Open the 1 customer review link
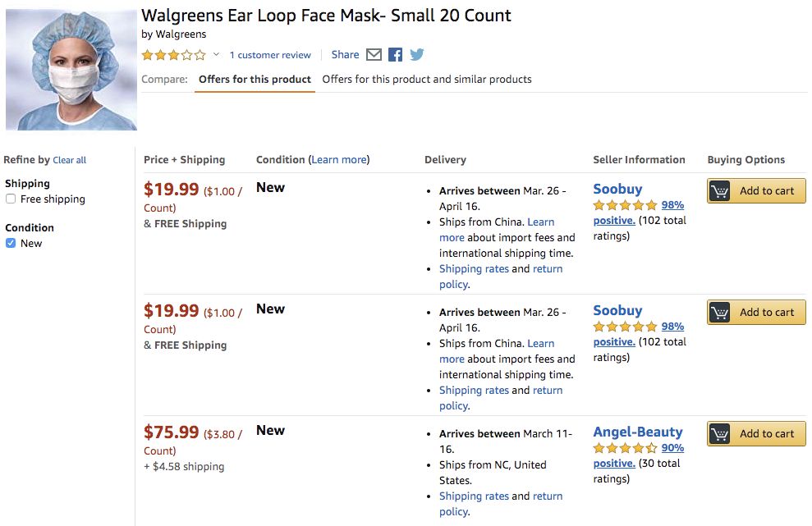 (x=270, y=55)
